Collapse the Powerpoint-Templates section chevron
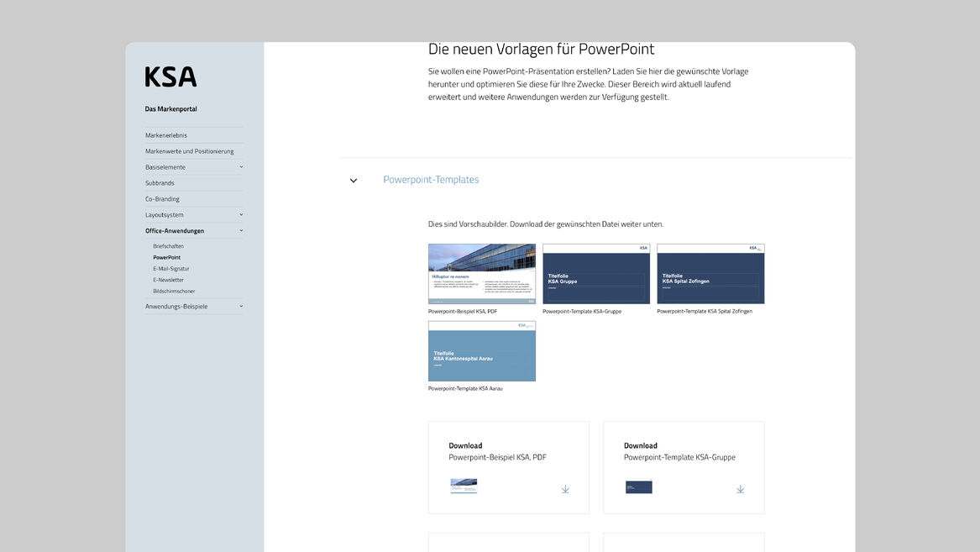This screenshot has width=980, height=552. click(354, 181)
